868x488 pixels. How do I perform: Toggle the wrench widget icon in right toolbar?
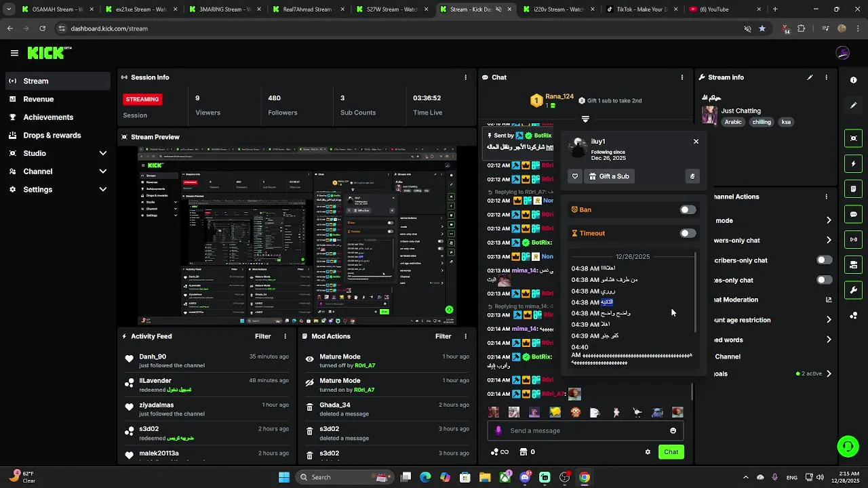coord(853,290)
